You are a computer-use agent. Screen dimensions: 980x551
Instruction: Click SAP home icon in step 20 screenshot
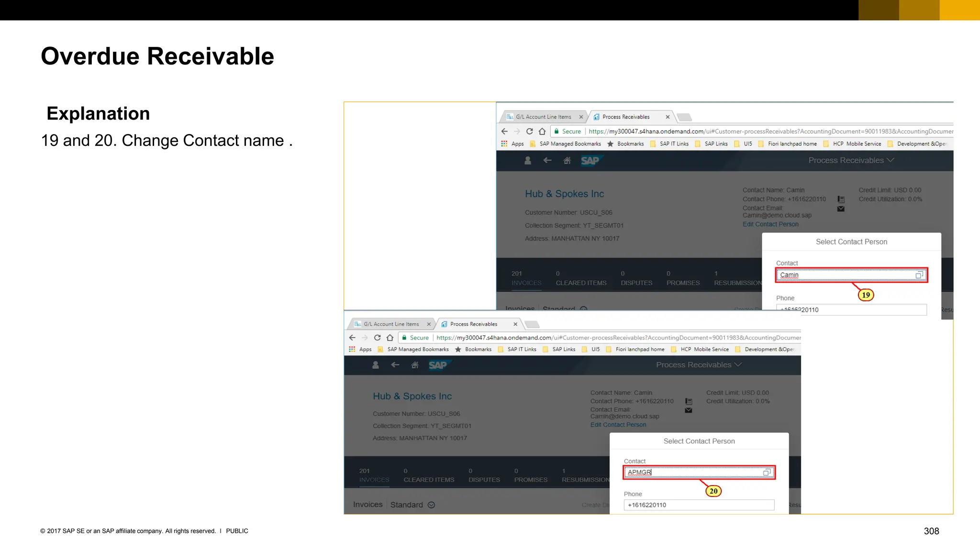(x=415, y=365)
